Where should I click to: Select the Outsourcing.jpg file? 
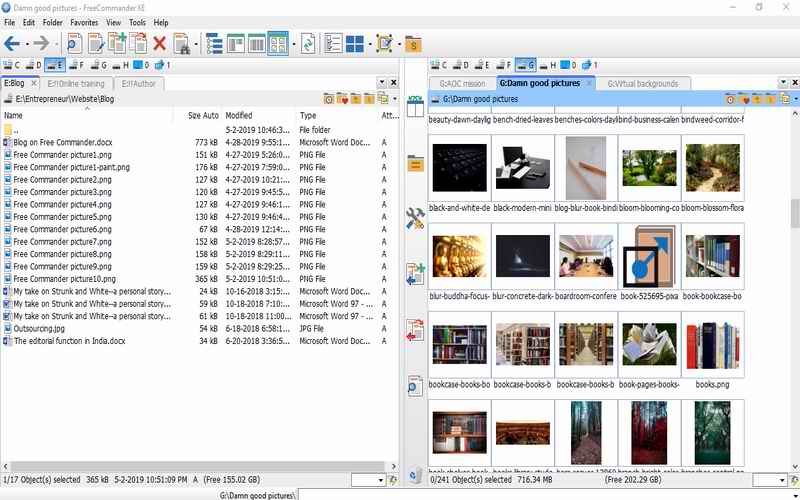pos(40,328)
